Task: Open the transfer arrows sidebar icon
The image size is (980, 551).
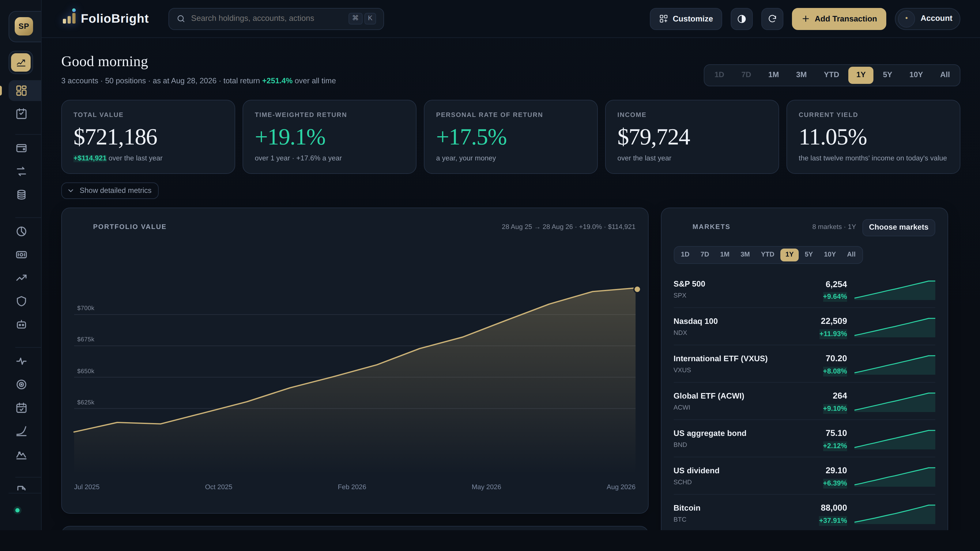Action: pos(21,171)
